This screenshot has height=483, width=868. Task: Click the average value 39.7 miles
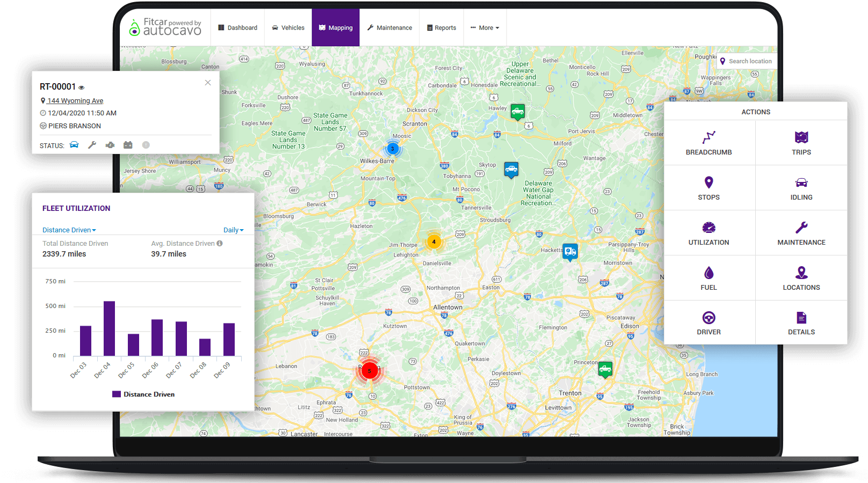pyautogui.click(x=169, y=254)
